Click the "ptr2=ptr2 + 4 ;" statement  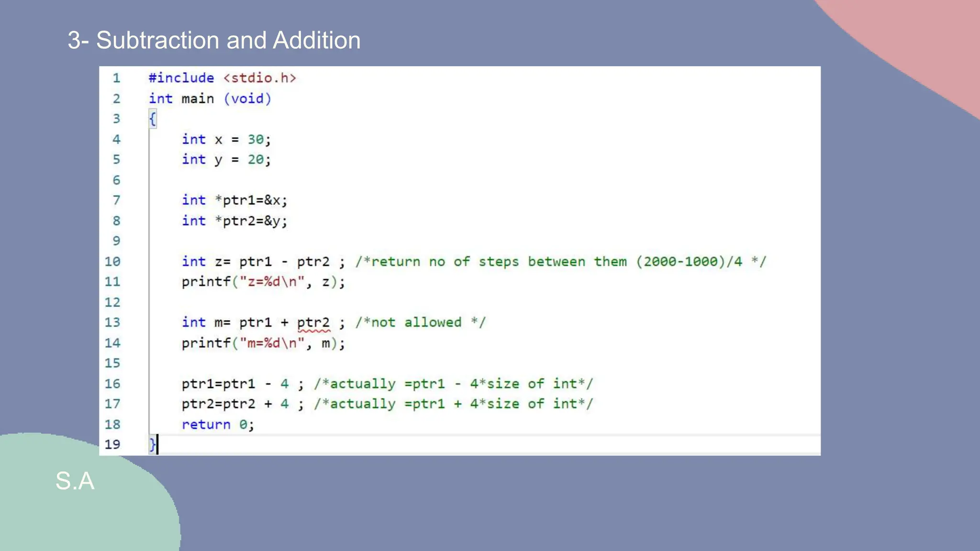click(243, 404)
